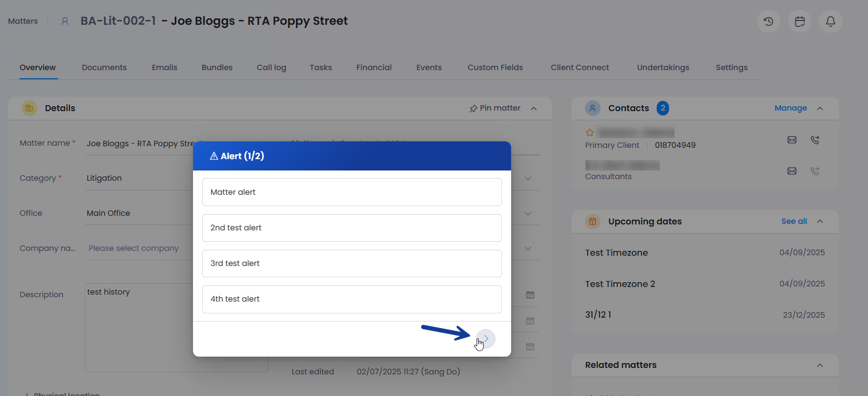
Task: Open the Category dropdown arrow
Action: [528, 179]
